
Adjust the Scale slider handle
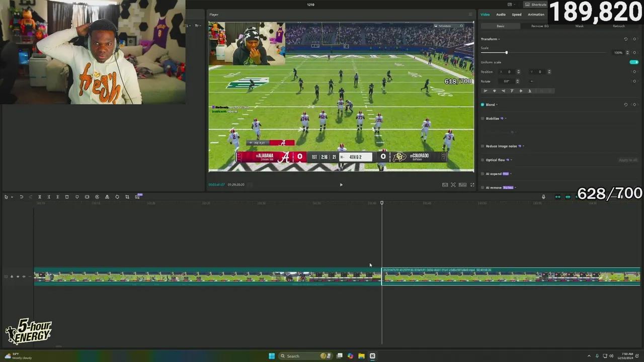[x=506, y=52]
